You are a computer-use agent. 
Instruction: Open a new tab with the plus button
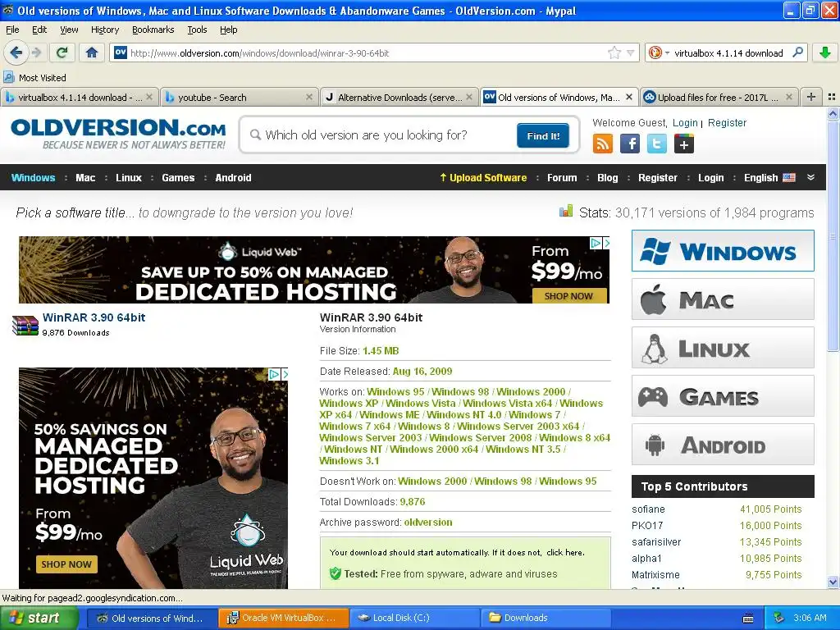click(x=811, y=97)
